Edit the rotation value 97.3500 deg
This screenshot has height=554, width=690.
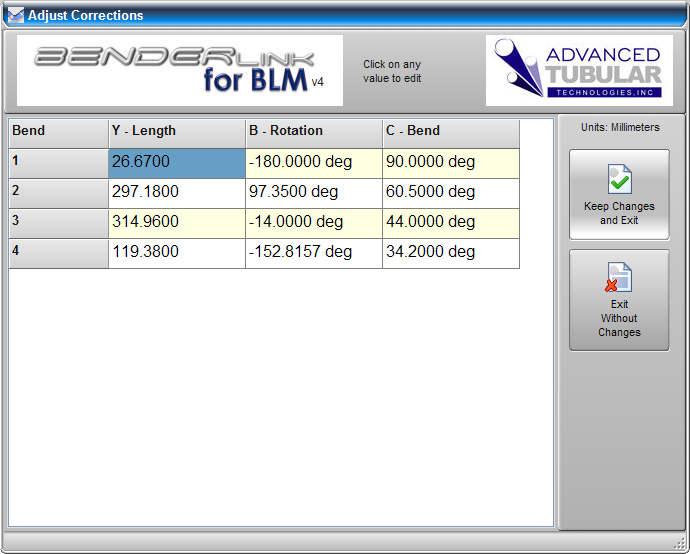pyautogui.click(x=313, y=192)
